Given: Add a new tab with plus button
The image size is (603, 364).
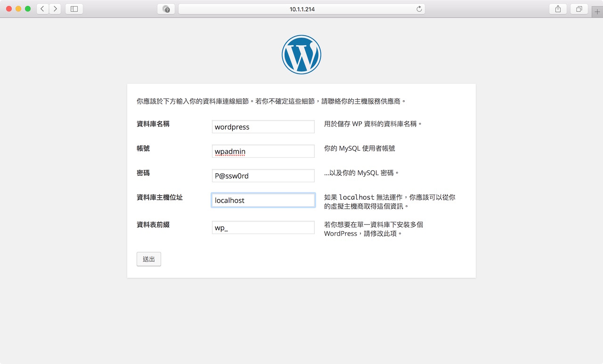Looking at the screenshot, I should point(597,12).
